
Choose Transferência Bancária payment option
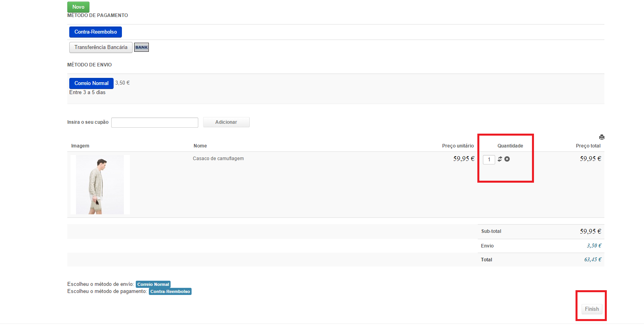point(101,47)
